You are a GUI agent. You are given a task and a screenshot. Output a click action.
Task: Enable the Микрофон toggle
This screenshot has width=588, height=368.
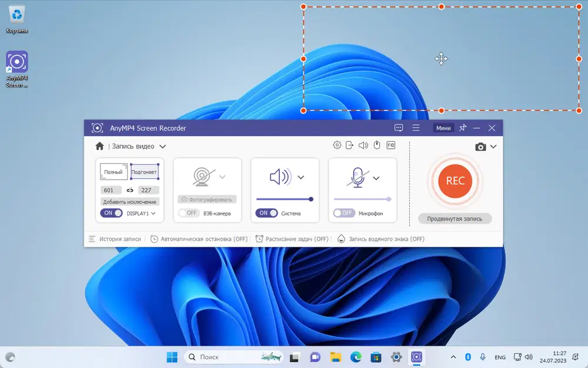point(344,213)
